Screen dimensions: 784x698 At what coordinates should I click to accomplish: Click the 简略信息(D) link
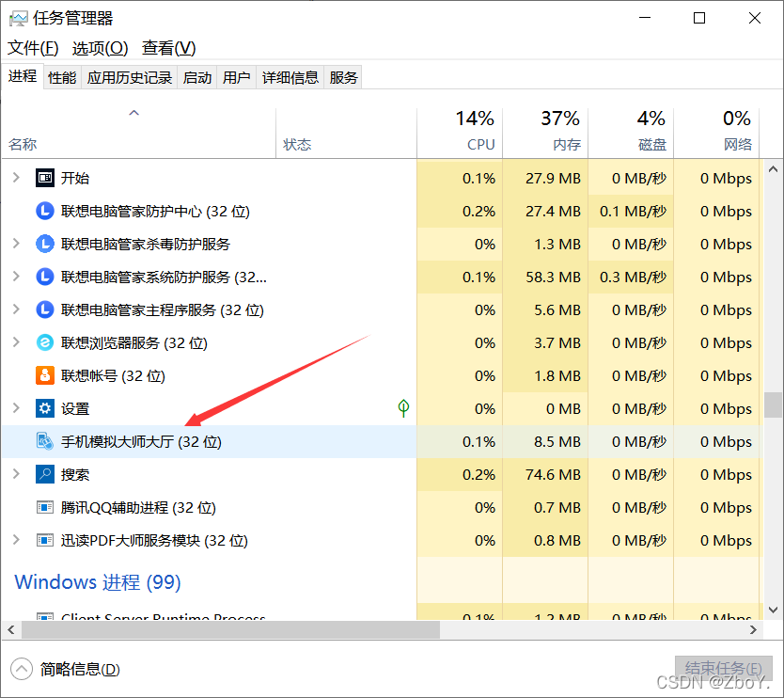tap(80, 670)
